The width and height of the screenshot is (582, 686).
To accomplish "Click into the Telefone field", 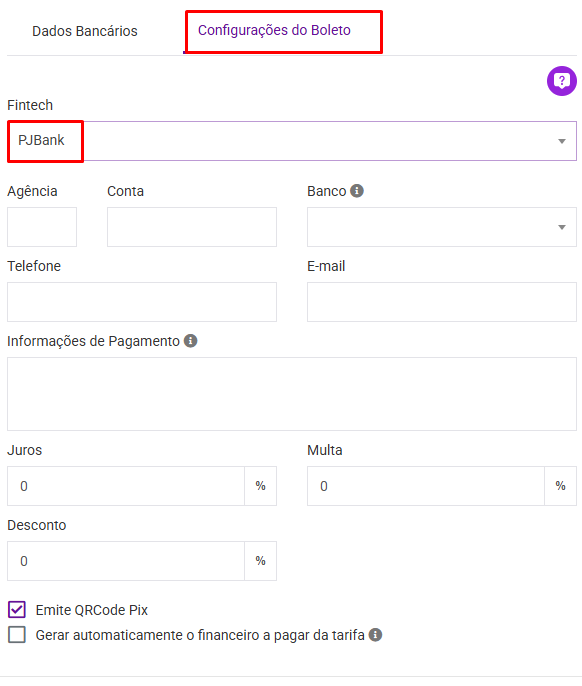I will click(x=142, y=302).
